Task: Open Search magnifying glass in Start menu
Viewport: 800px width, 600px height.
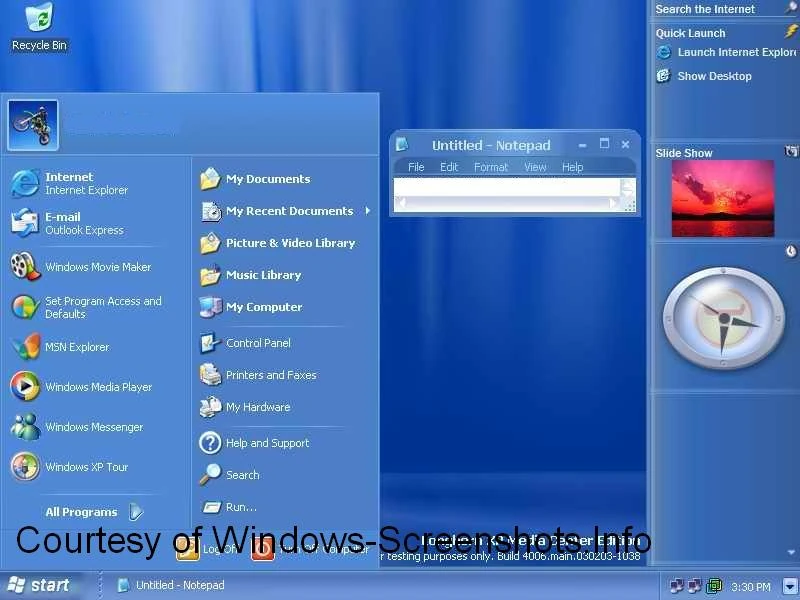Action: pos(210,474)
